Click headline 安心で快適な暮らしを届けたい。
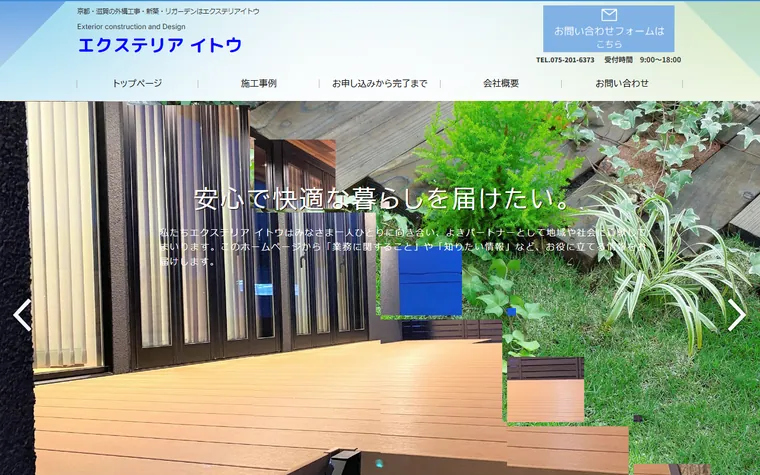 (x=382, y=199)
